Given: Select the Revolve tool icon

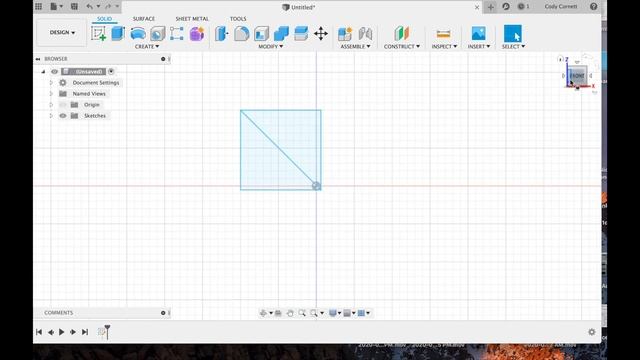Looking at the screenshot, I should (x=138, y=34).
